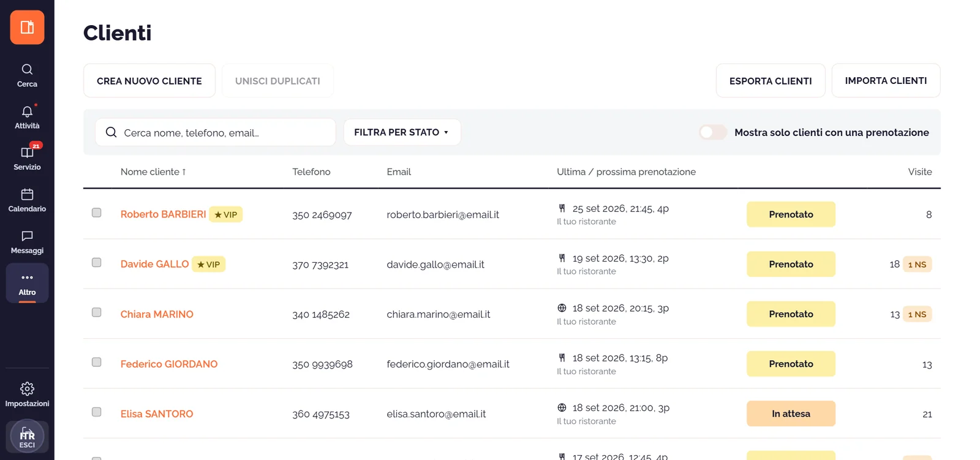The width and height of the screenshot is (980, 460).
Task: Select checkbox for Federico Giordano
Action: coord(96,362)
